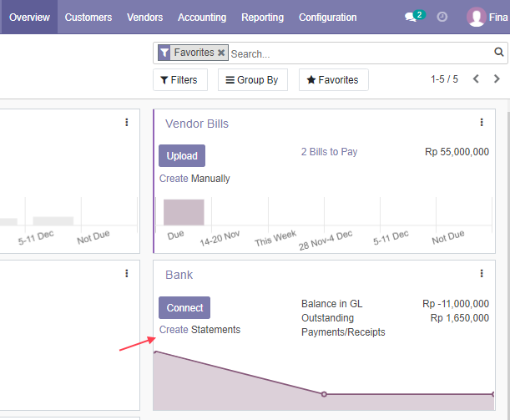Expand the Group By dropdown
This screenshot has height=420, width=510.
point(253,79)
